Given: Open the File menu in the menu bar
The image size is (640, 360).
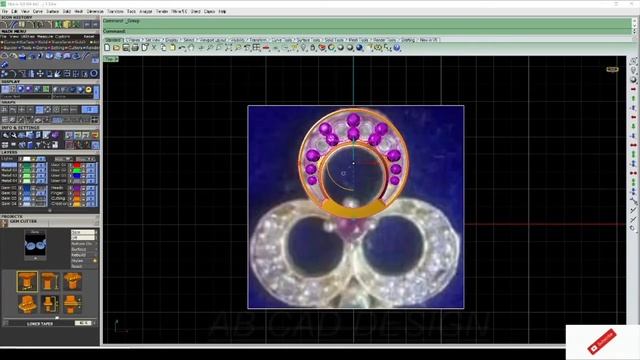Looking at the screenshot, I should click(x=4, y=11).
